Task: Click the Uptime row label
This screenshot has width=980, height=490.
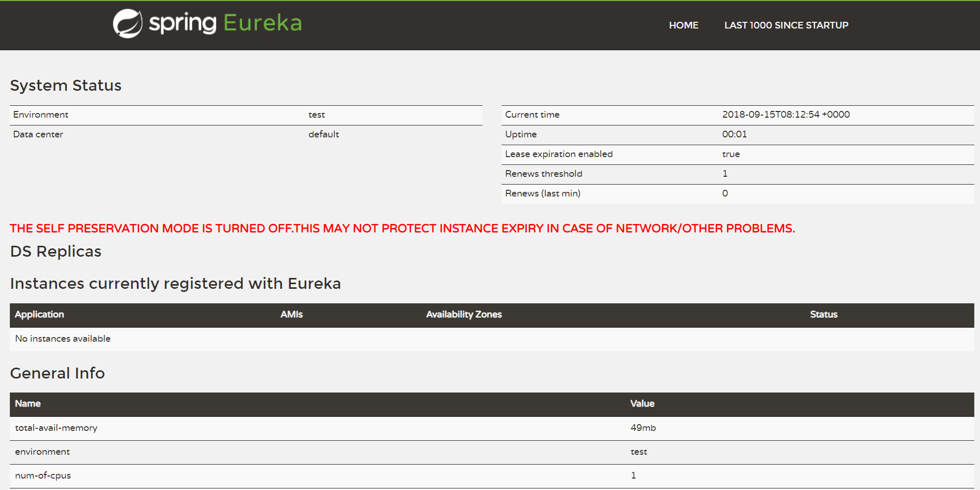Action: click(x=521, y=134)
